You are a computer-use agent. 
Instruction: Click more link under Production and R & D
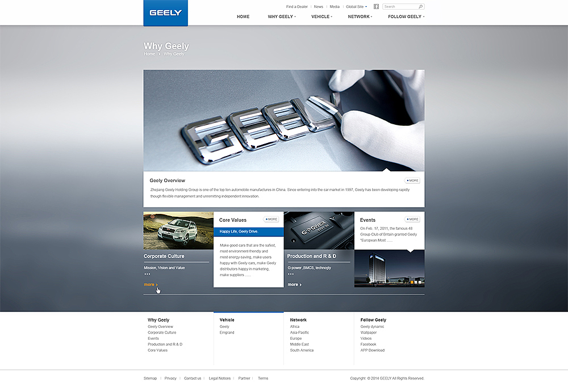point(294,285)
